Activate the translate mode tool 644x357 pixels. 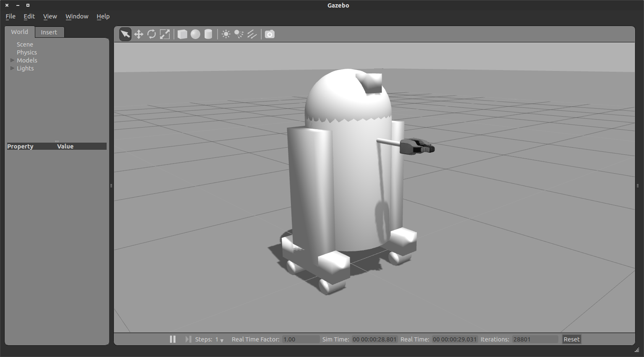[139, 34]
